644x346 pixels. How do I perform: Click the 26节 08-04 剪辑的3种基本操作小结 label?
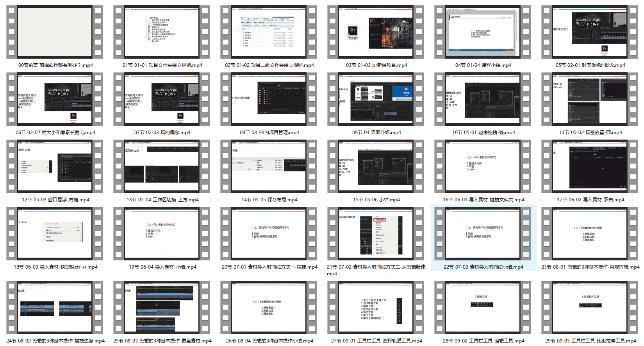pos(269,341)
